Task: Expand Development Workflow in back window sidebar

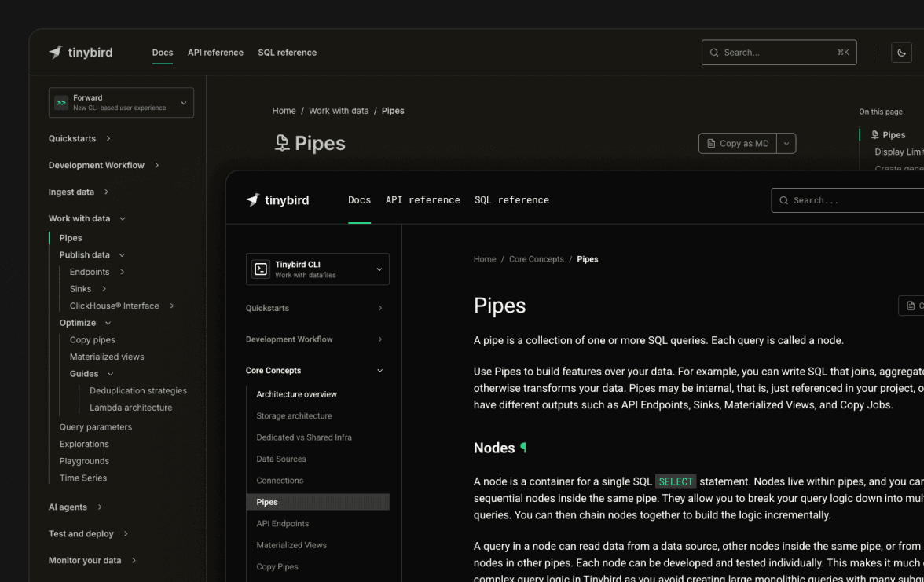Action: (157, 166)
